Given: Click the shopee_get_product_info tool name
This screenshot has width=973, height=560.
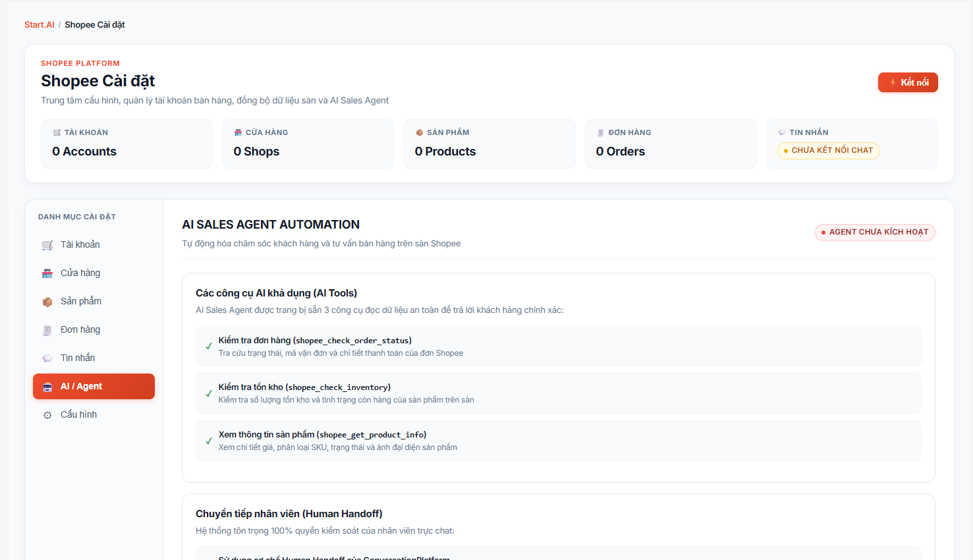Looking at the screenshot, I should [372, 435].
